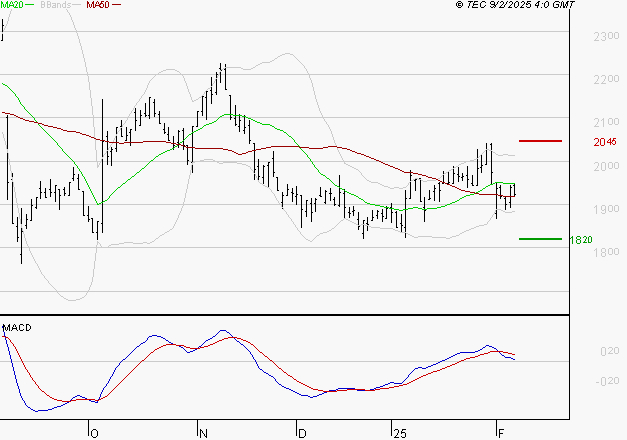Click the D month label on time axis
627x440 pixels.
click(302, 434)
